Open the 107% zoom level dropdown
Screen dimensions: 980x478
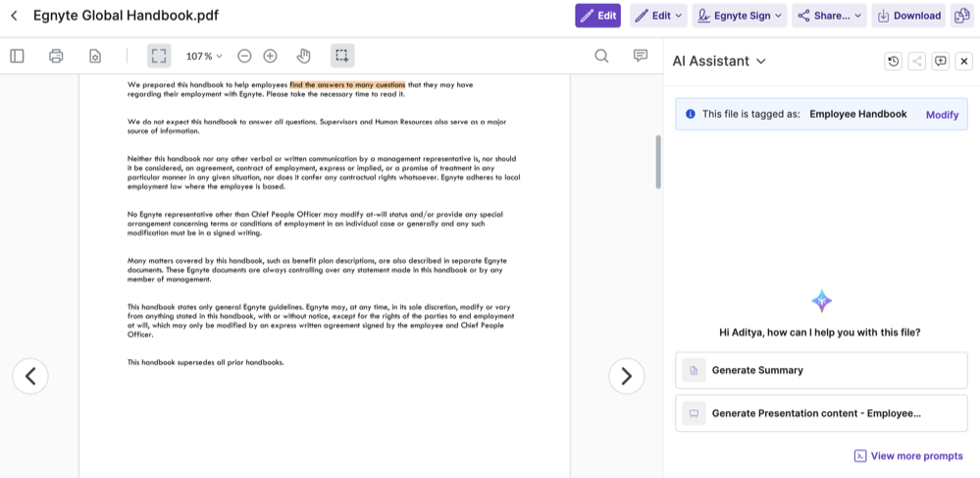click(x=204, y=56)
